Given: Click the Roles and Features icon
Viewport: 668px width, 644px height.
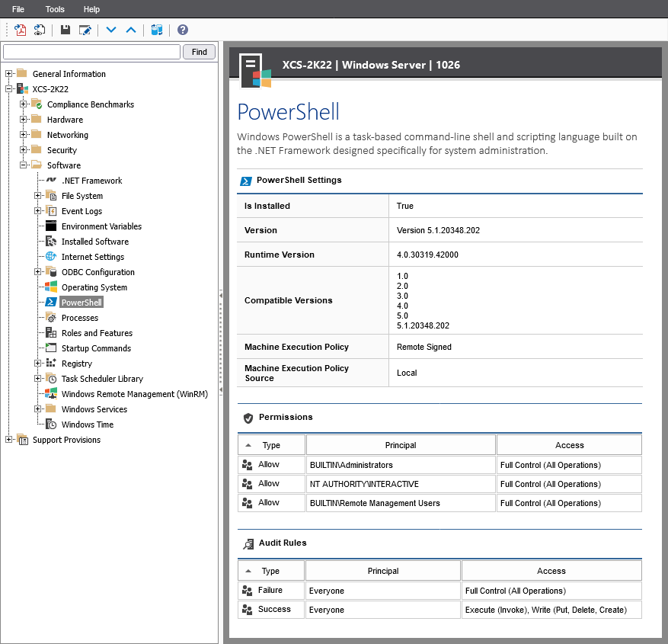Looking at the screenshot, I should click(51, 332).
